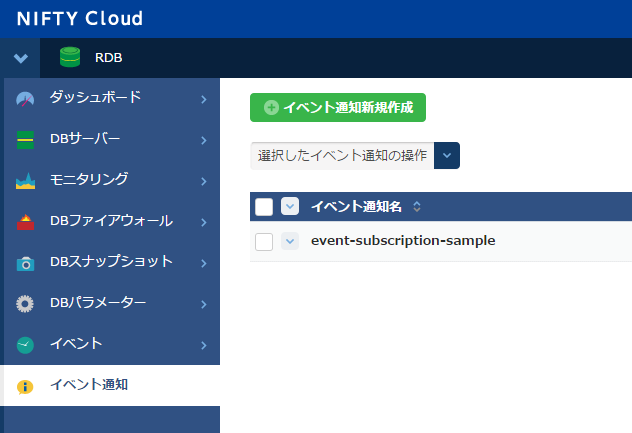The image size is (632, 433).
Task: Click the イベント通知 info bubble icon
Action: tap(25, 387)
